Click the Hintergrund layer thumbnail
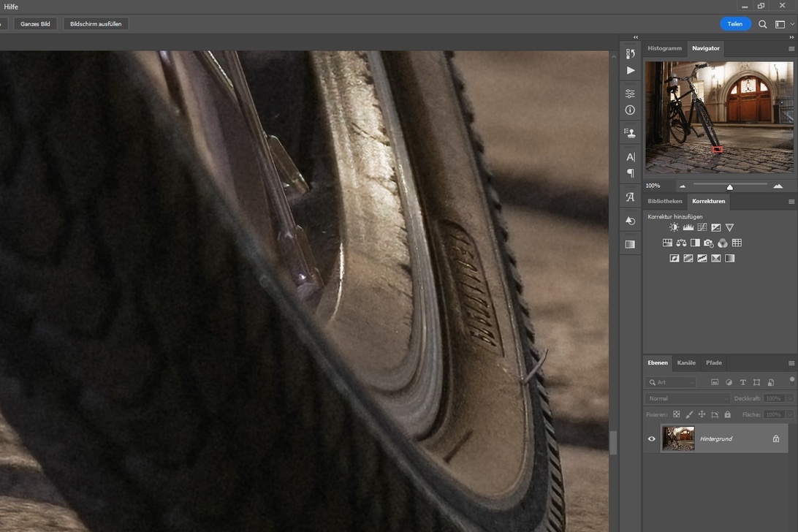 click(678, 438)
